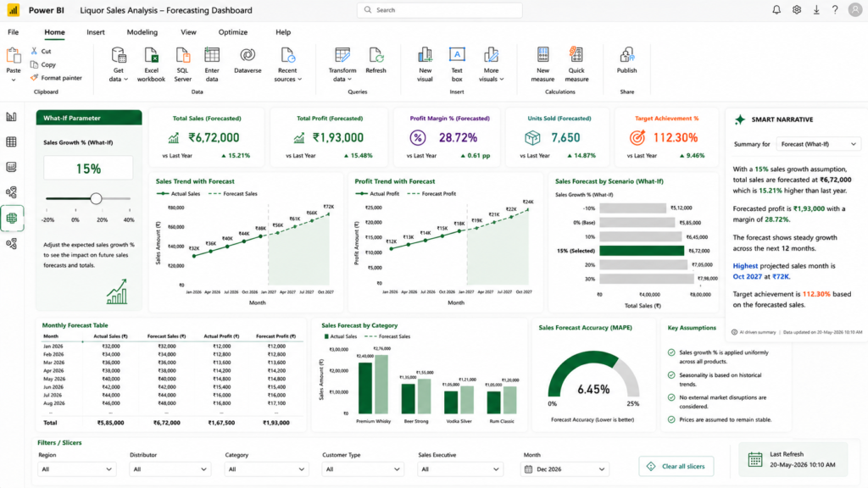Click the ₹1,93,000 Total Profit value
The image size is (868, 488).
(337, 137)
